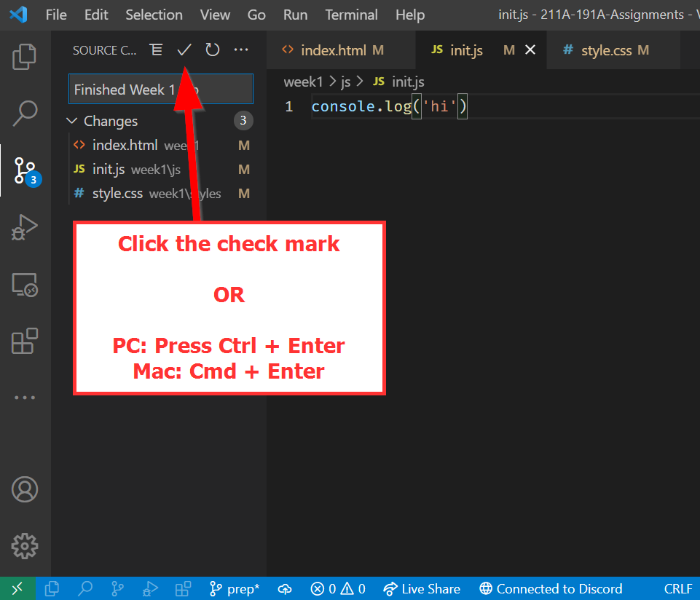Open the Accounts icon in activity bar
Viewport: 700px width, 600px height.
tap(25, 489)
